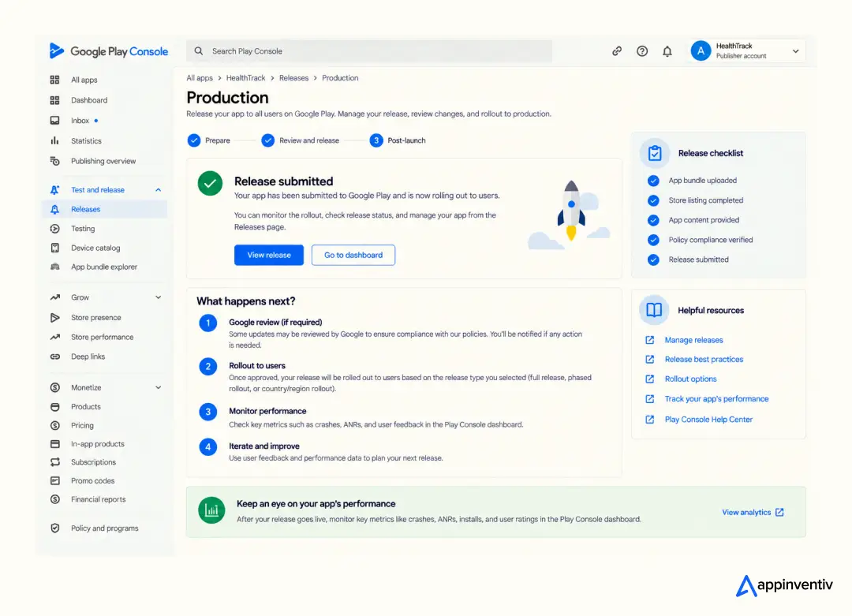Image resolution: width=852 pixels, height=616 pixels.
Task: Open the View analytics link
Action: coord(753,512)
